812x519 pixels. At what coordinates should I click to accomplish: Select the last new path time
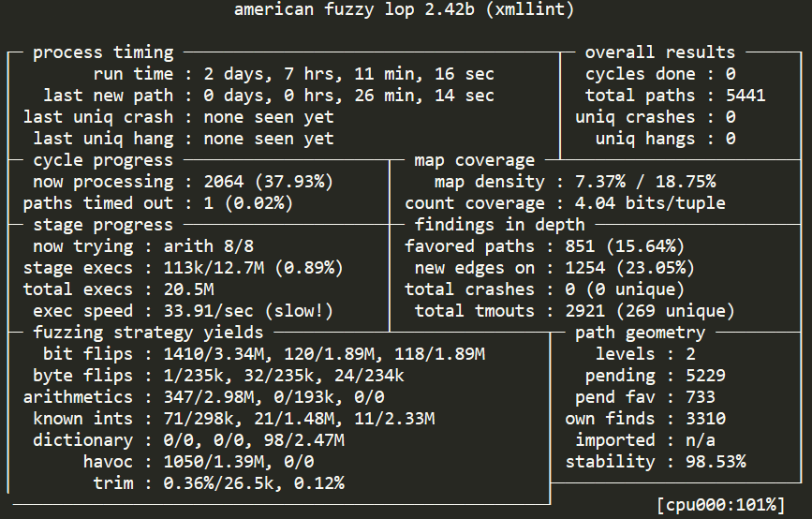tap(343, 96)
